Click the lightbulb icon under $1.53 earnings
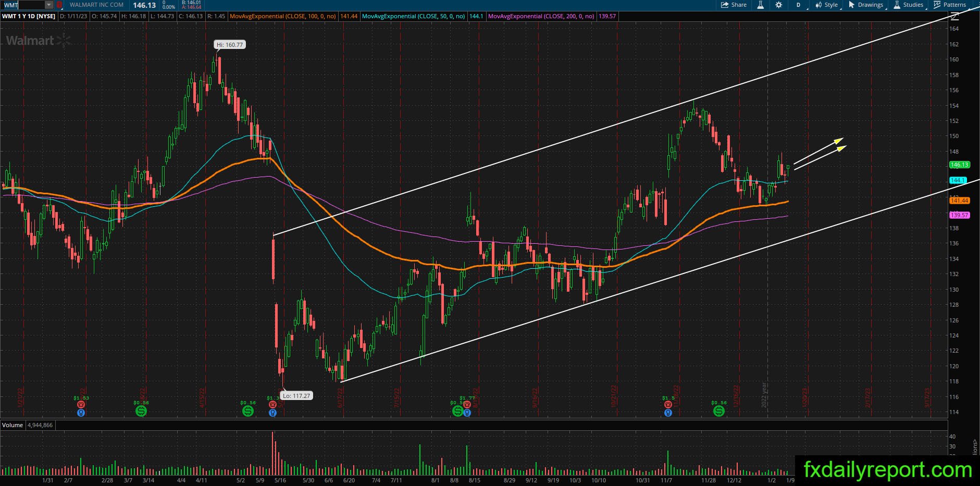Viewport: 980px width, 486px height. pos(81,413)
